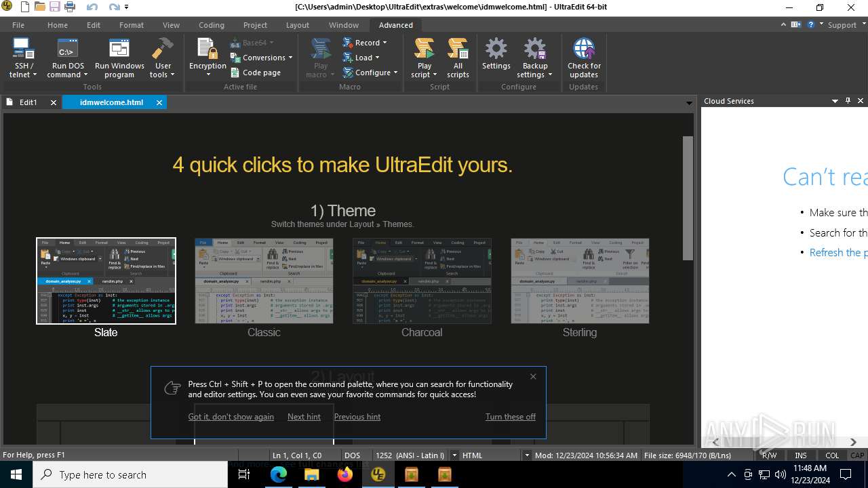Close the Cloud Services panel
Image resolution: width=868 pixels, height=488 pixels.
click(x=861, y=101)
